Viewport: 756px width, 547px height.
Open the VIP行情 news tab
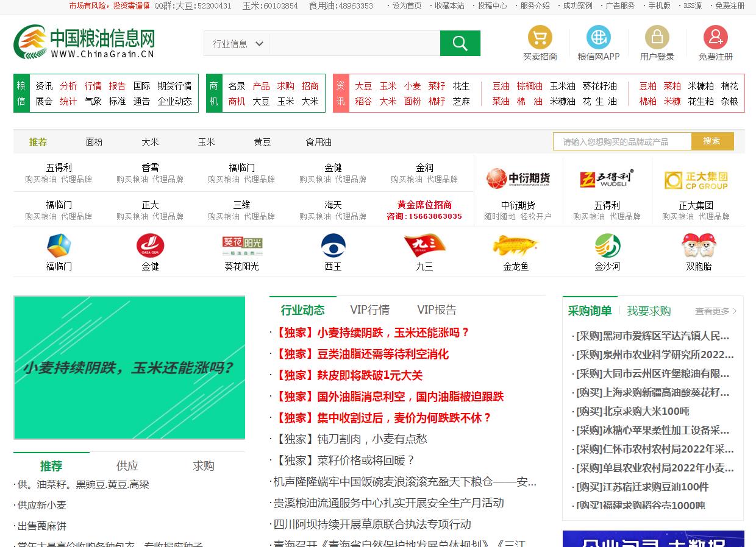(370, 309)
